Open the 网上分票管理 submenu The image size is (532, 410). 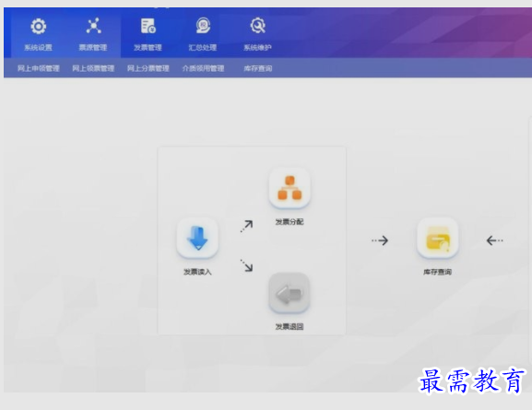click(x=148, y=68)
